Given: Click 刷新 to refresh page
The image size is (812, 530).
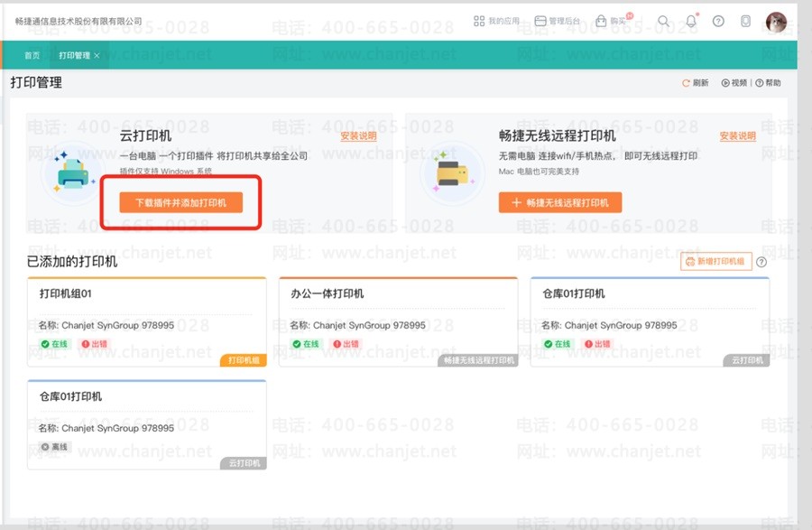Looking at the screenshot, I should click(695, 83).
